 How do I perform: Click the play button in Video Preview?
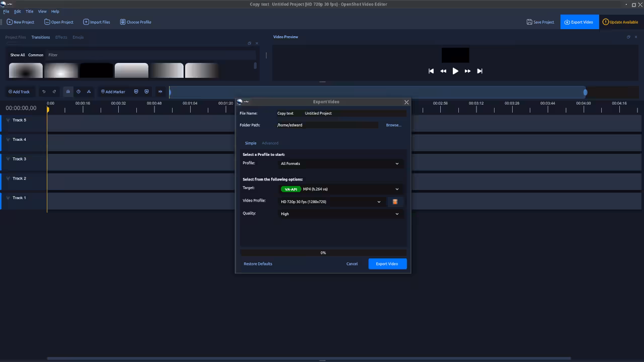[455, 71]
